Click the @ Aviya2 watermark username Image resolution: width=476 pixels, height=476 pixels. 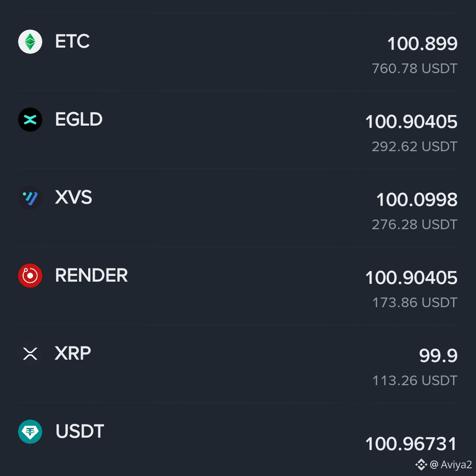tap(451, 465)
